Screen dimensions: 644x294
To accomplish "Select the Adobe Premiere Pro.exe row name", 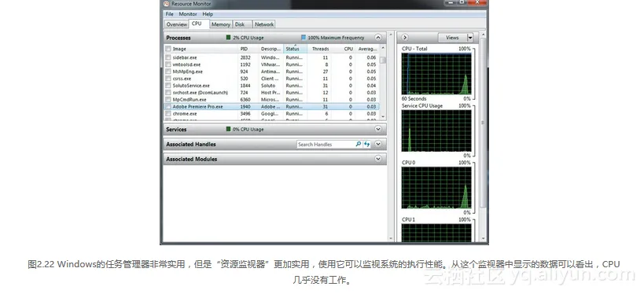I will (197, 106).
